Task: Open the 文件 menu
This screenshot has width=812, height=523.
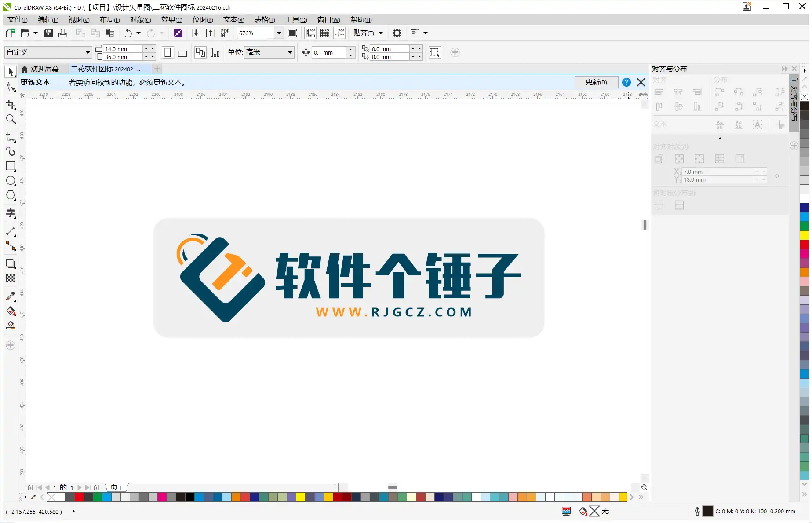Action: [x=17, y=20]
